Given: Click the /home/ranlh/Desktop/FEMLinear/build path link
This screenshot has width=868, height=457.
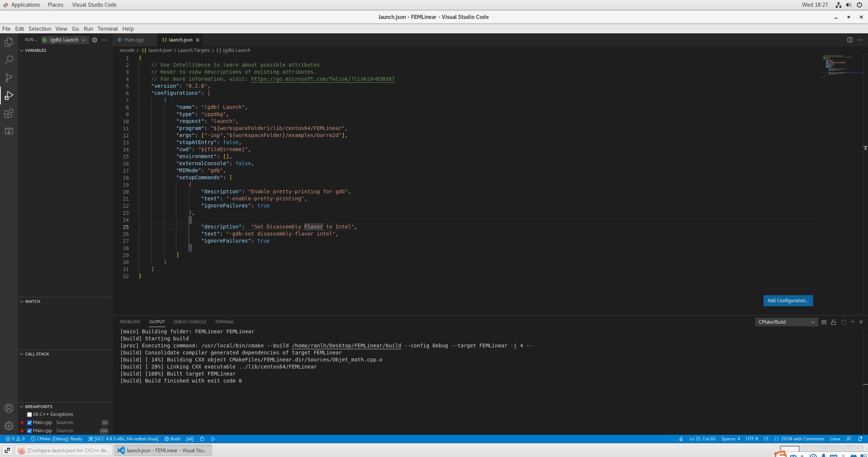Looking at the screenshot, I should 346,346.
